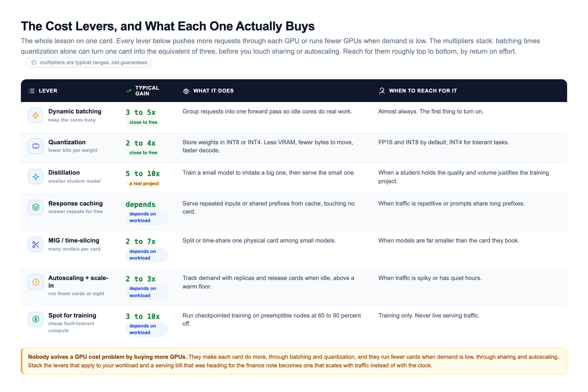Image resolution: width=588 pixels, height=392 pixels.
Task: Click the Autoscaling clock icon
Action: (36, 282)
